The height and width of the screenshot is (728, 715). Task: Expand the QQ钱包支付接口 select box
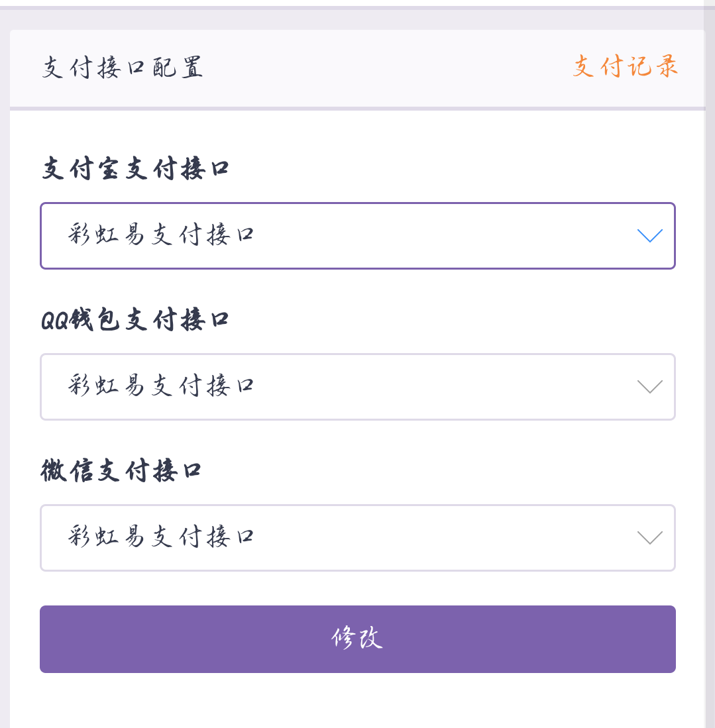coord(358,387)
